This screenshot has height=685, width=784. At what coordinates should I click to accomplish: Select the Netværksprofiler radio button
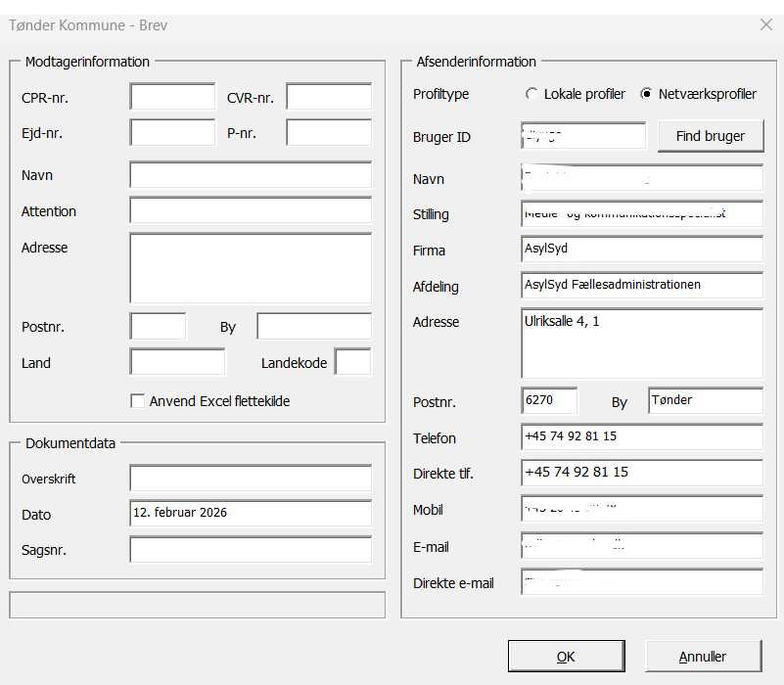coord(646,95)
